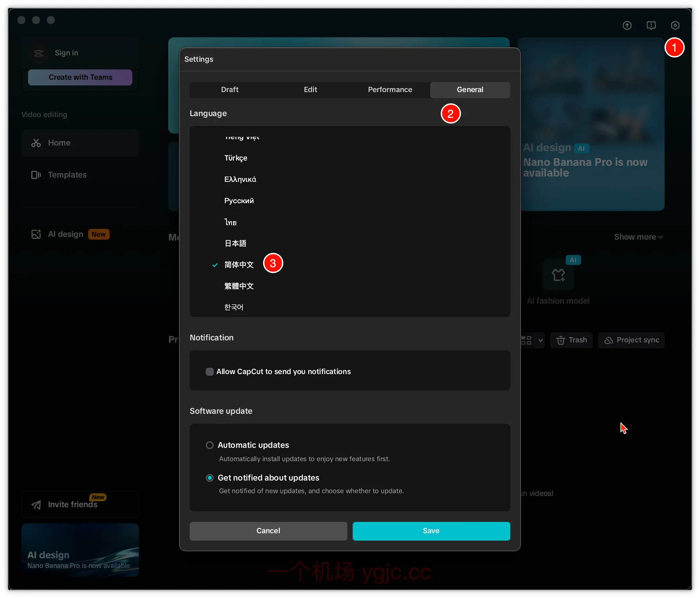Switch to the Performance tab
The height and width of the screenshot is (598, 700).
pyautogui.click(x=389, y=90)
